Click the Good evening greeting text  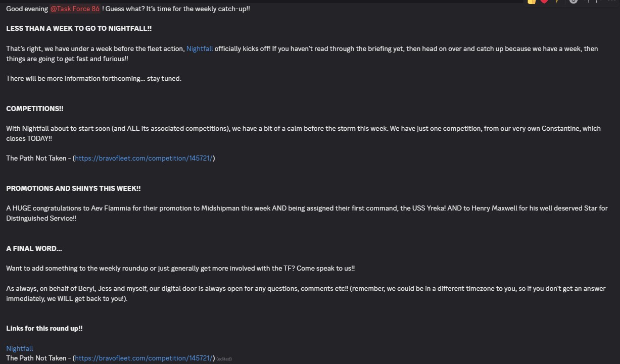(x=27, y=9)
